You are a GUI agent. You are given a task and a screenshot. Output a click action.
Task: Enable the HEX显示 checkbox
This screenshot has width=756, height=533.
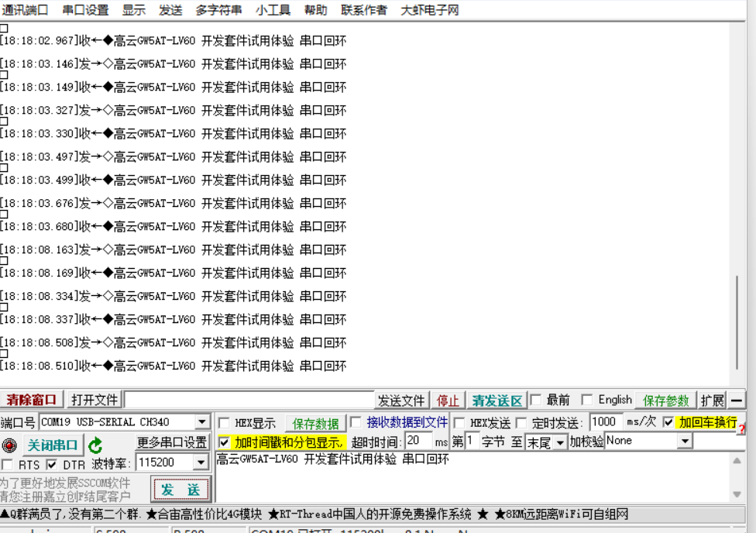pos(224,423)
